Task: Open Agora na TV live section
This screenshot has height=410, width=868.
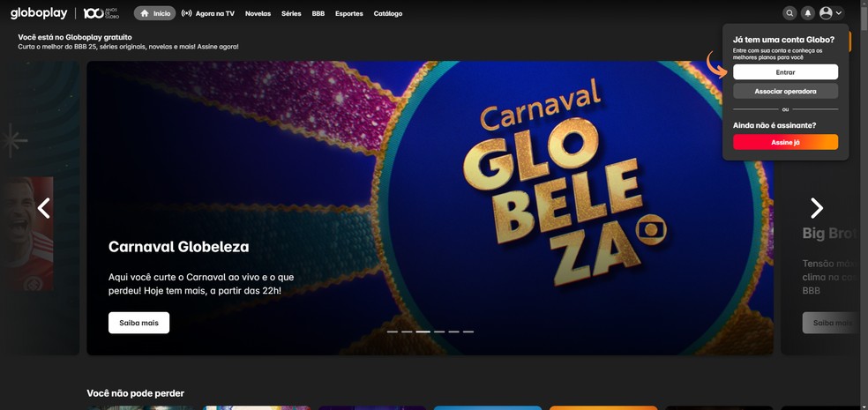Action: point(208,13)
